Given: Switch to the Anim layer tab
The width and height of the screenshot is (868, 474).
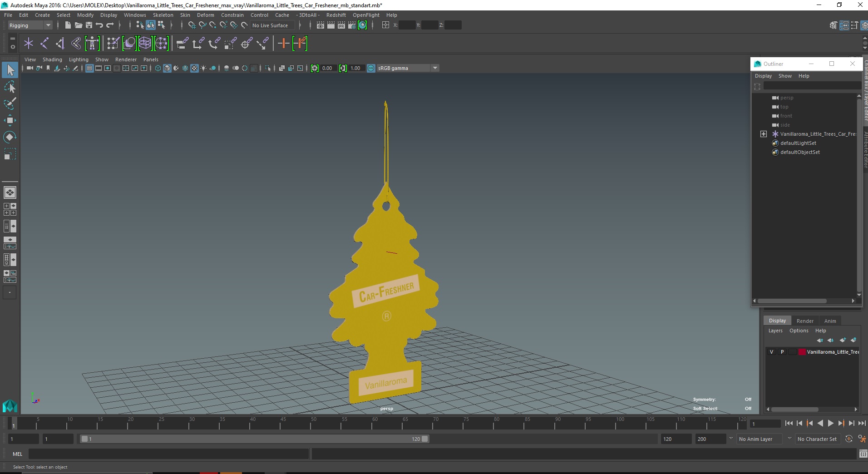Looking at the screenshot, I should [830, 321].
